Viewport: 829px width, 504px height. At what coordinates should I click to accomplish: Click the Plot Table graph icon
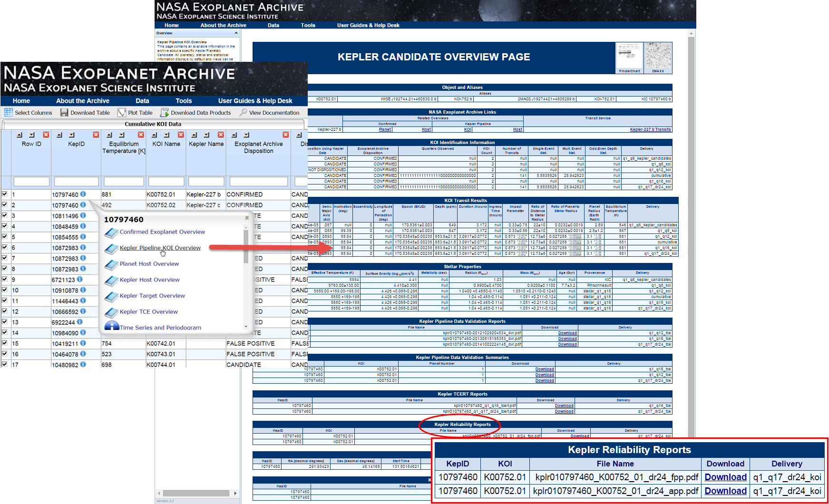point(122,112)
